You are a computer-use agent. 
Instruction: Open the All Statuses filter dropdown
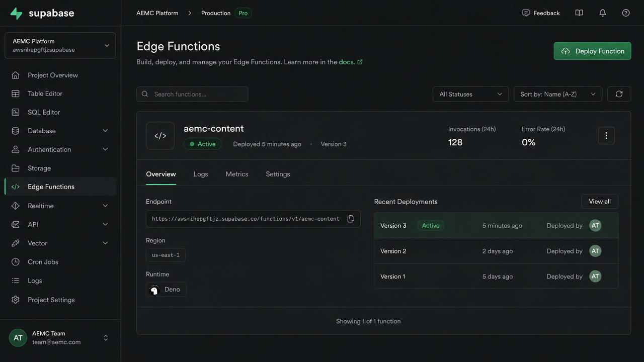click(470, 94)
